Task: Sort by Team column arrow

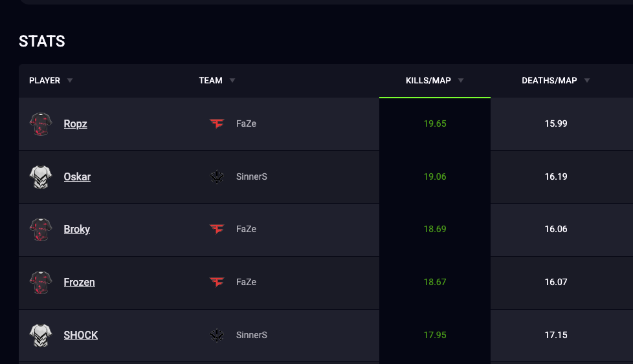Action: [x=232, y=80]
